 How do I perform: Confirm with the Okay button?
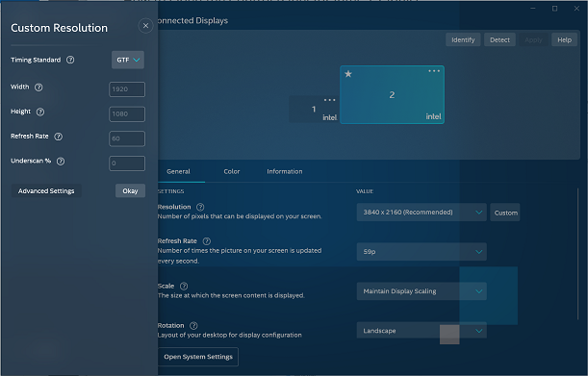[130, 190]
